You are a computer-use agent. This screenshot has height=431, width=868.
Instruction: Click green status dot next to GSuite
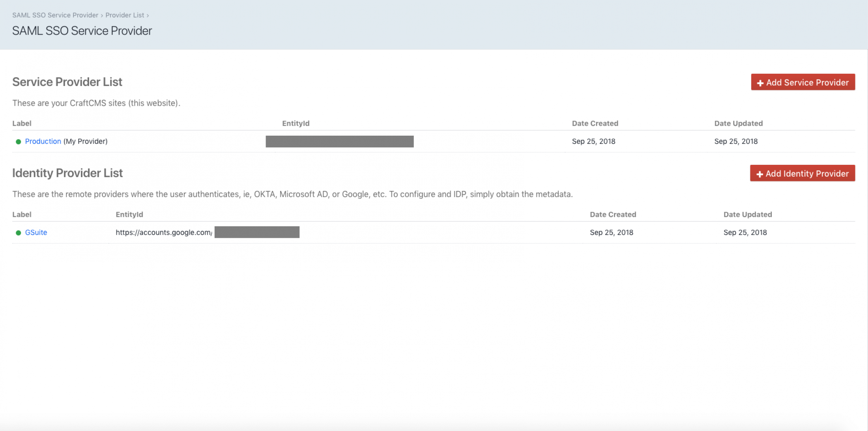pos(18,233)
